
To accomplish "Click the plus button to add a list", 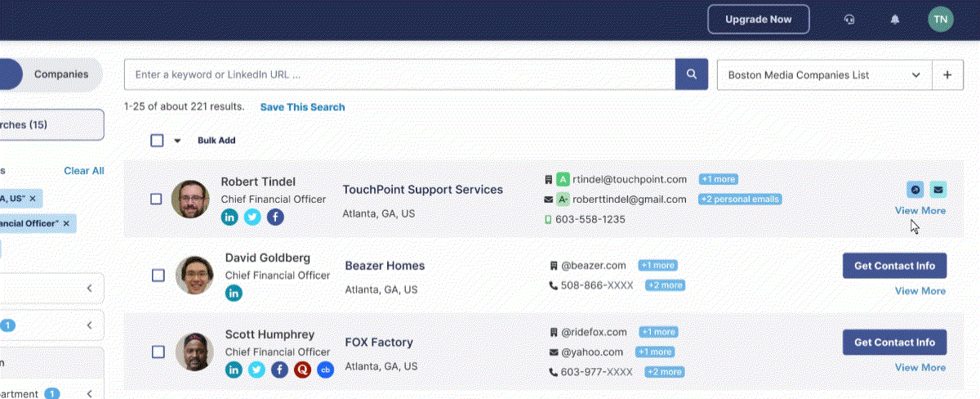I will point(947,74).
